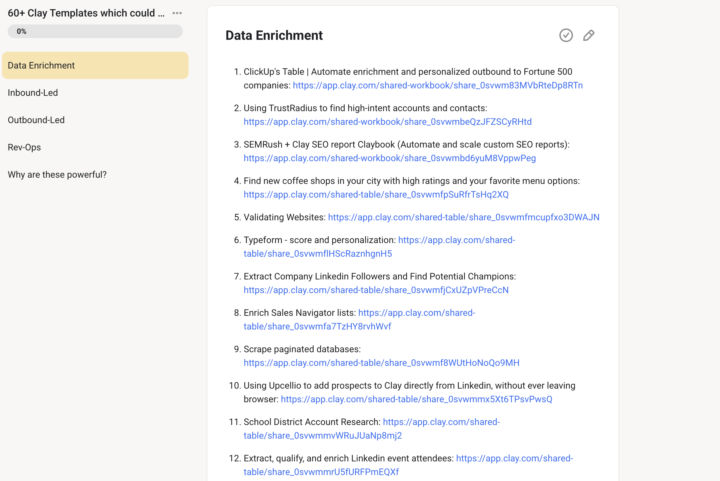
Task: Open the Typeform score and personalization link
Action: [318, 254]
